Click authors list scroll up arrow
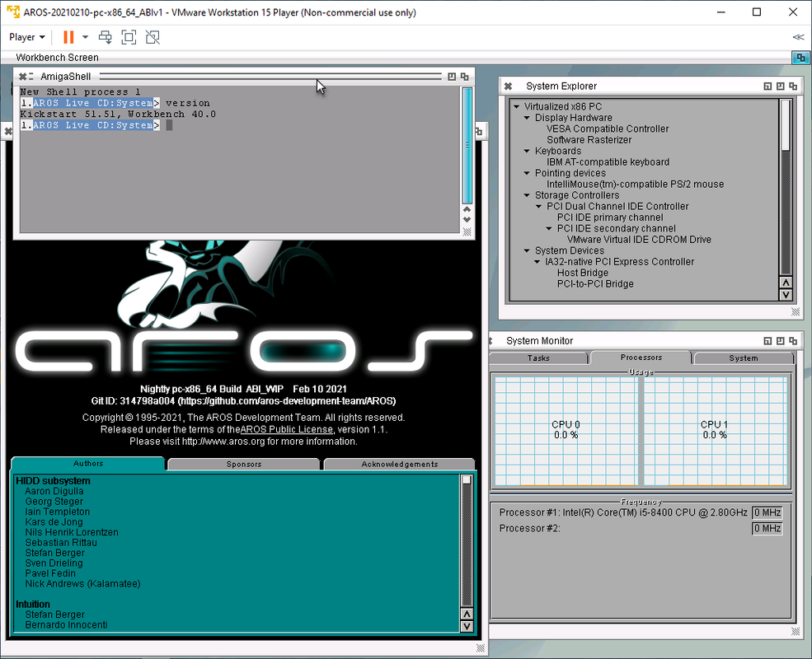This screenshot has height=659, width=812. click(467, 614)
